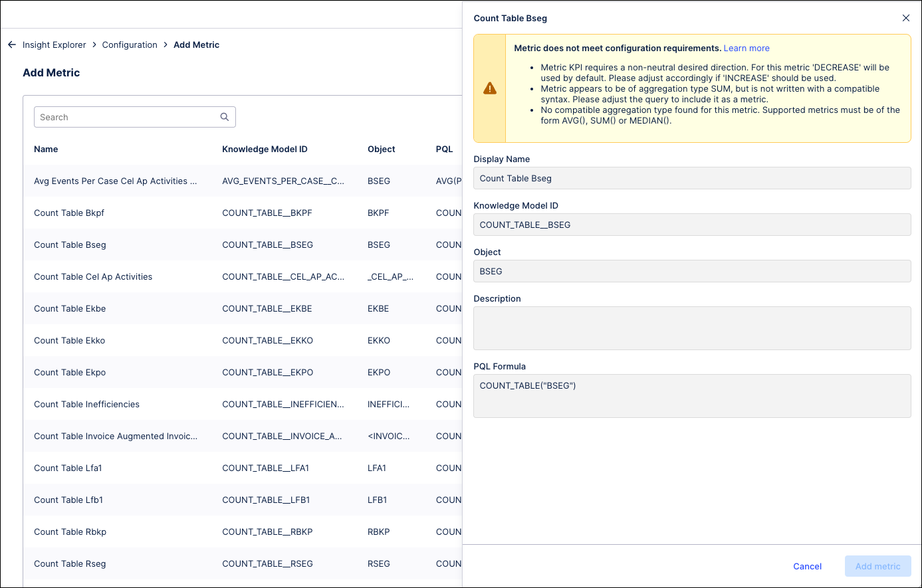Click the LFB1 object cell

[x=377, y=500]
